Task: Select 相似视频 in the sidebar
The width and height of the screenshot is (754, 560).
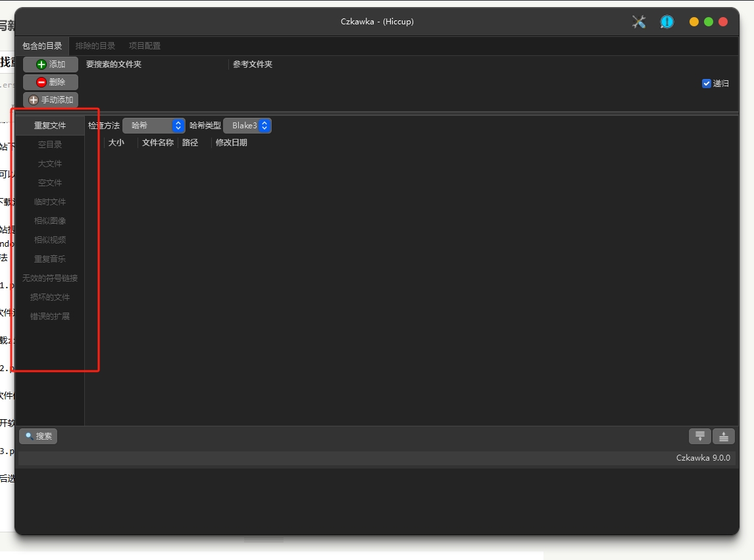Action: [50, 240]
